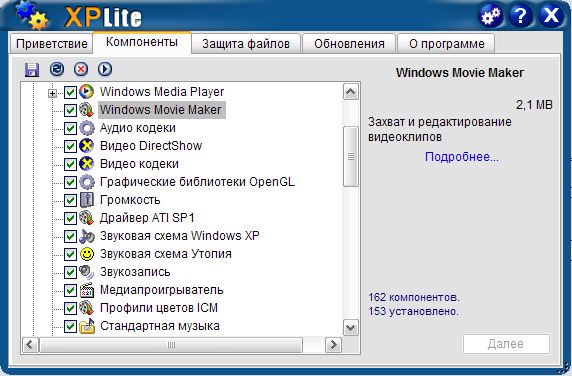Click the horizontal scrollbar thumb
Screen dimensions: 572x376
pos(171,345)
